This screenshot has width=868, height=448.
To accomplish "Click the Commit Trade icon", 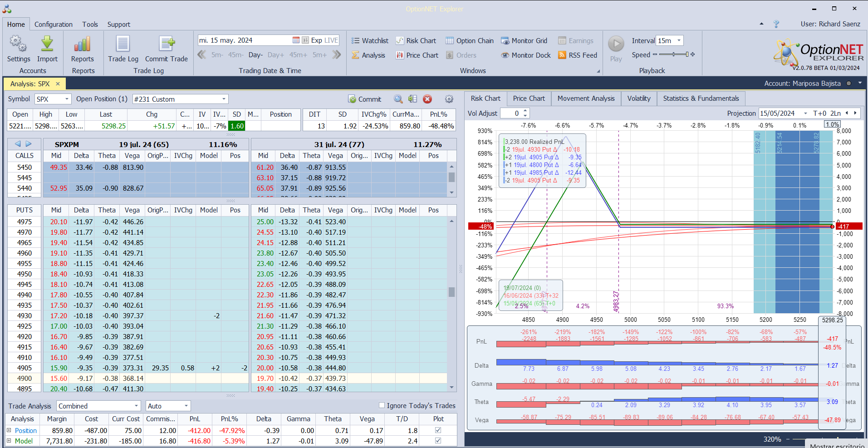I will pos(167,44).
